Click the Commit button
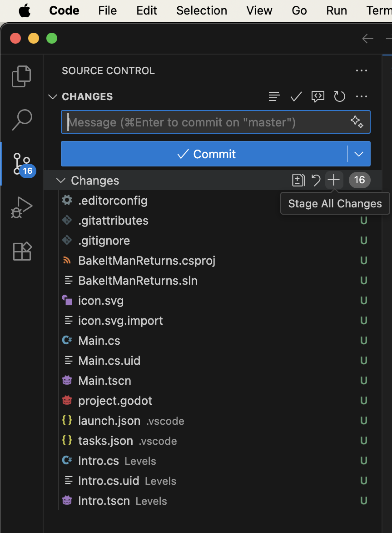This screenshot has width=392, height=533. click(x=204, y=154)
